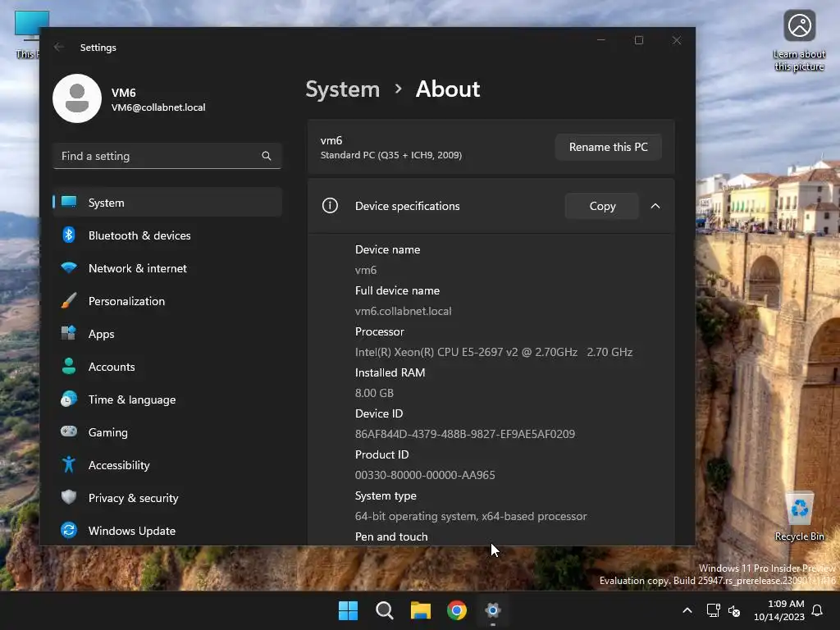Copy the device specifications

point(602,206)
